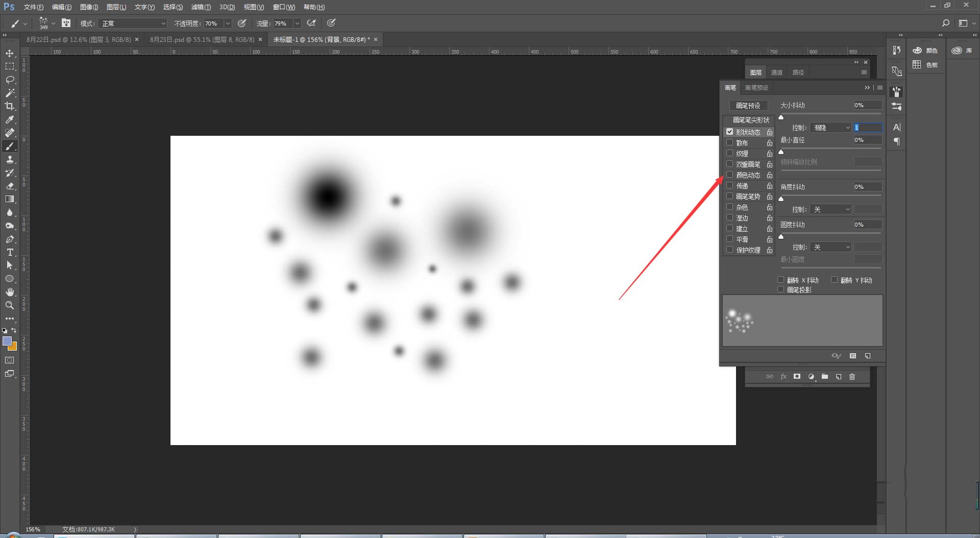Select the Pen tool

(10, 239)
